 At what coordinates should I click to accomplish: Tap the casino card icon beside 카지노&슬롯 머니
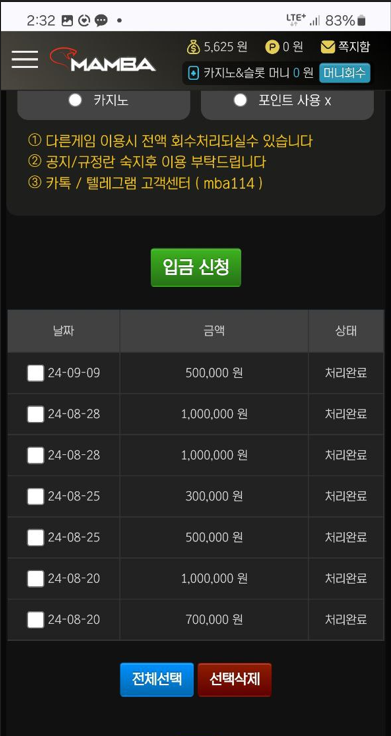coord(193,74)
